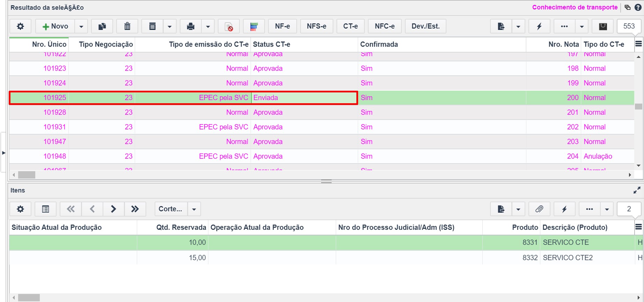Switch Itens to form view icon
The width and height of the screenshot is (644, 302).
[45, 209]
